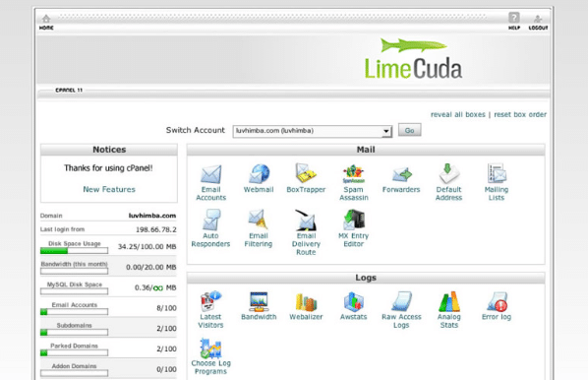Open the BoxTrapper tool
This screenshot has width=588, height=380.
306,173
